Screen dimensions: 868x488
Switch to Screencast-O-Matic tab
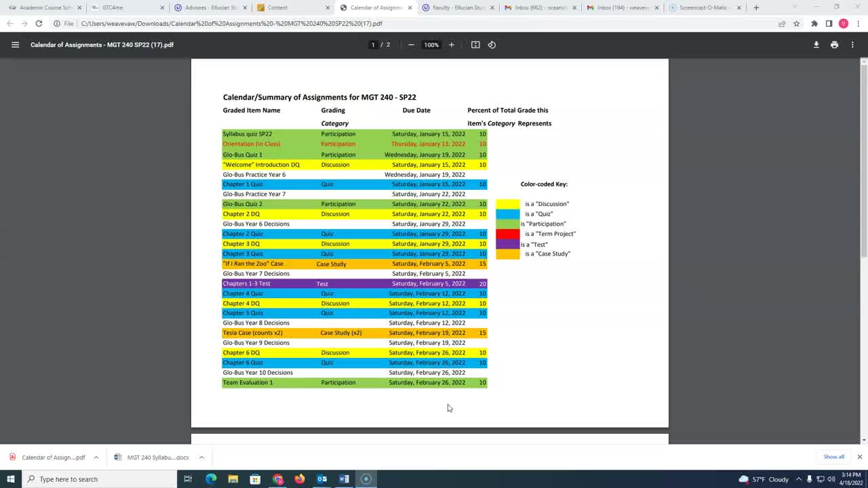pos(705,7)
